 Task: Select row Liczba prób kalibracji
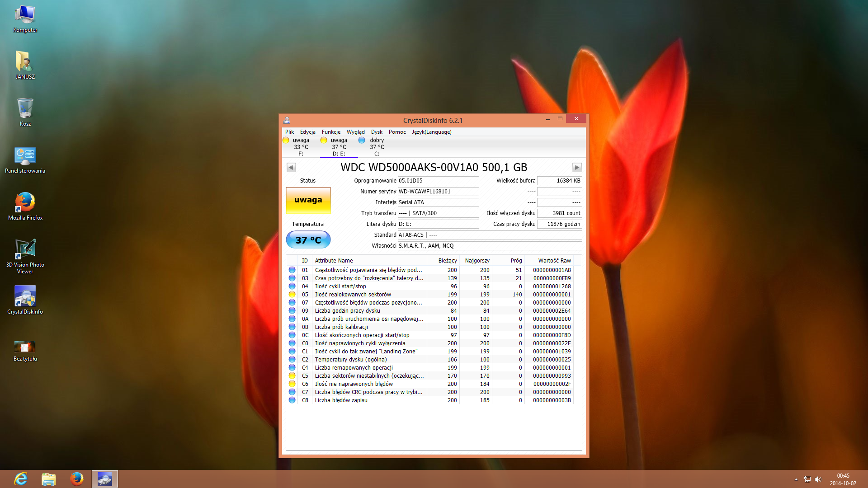(x=430, y=327)
